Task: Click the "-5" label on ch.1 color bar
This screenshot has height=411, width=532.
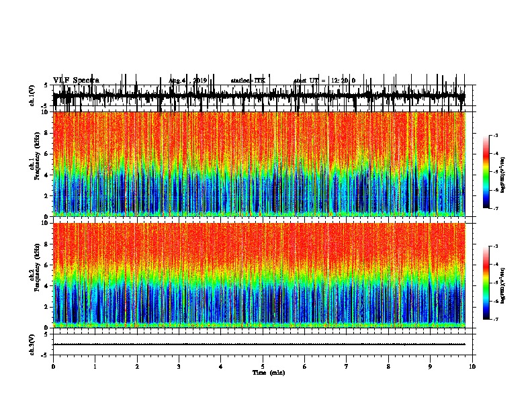Action: pyautogui.click(x=496, y=172)
